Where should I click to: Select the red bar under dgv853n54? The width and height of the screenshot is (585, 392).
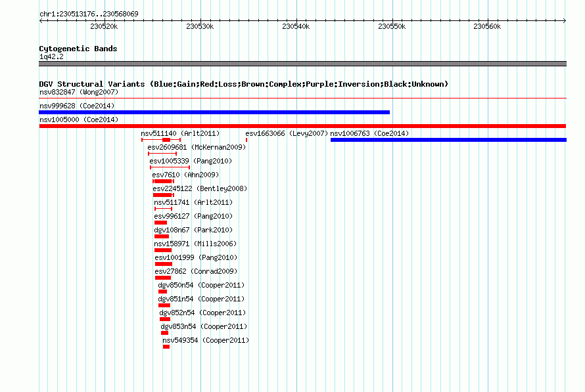164,333
